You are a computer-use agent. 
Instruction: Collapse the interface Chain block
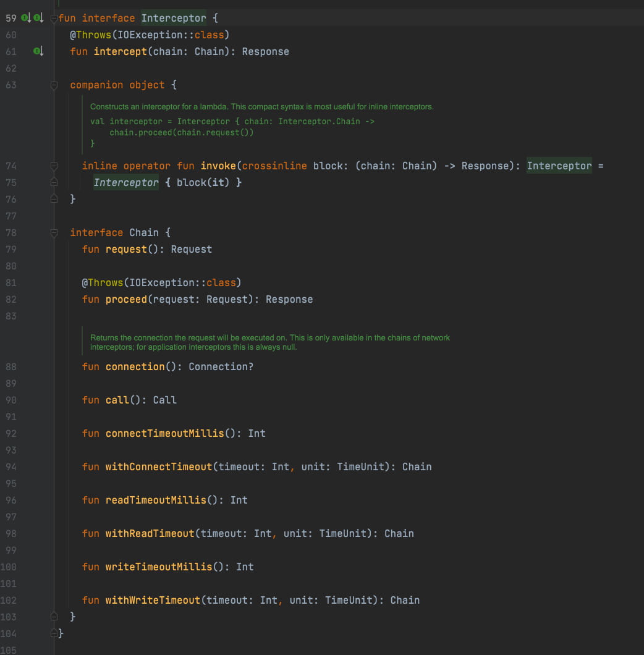[54, 233]
